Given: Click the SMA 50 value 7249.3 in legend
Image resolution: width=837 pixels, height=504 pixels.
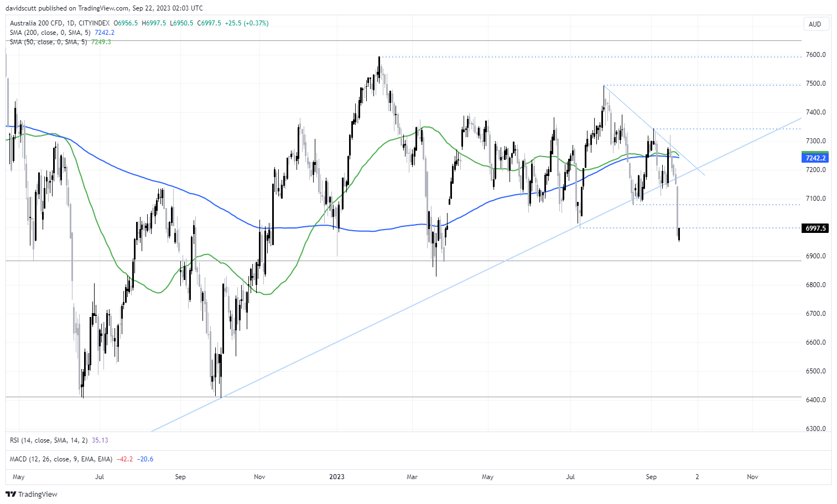Looking at the screenshot, I should pyautogui.click(x=101, y=42).
